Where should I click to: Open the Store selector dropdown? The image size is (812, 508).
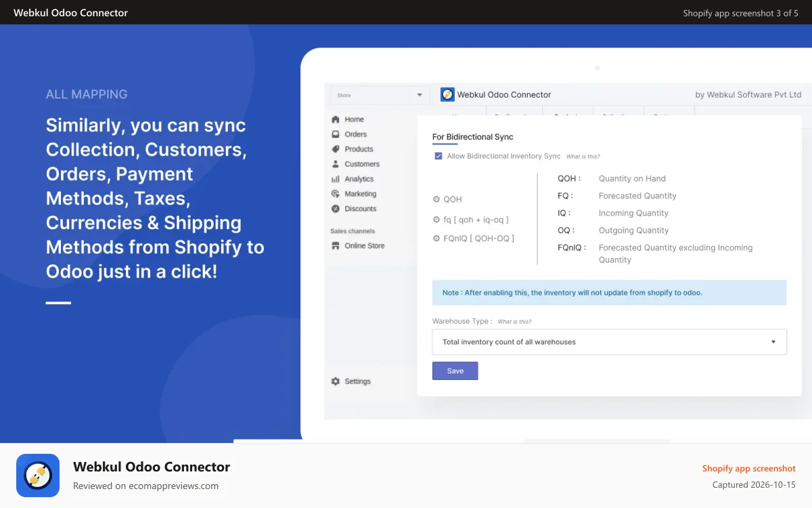pos(380,96)
